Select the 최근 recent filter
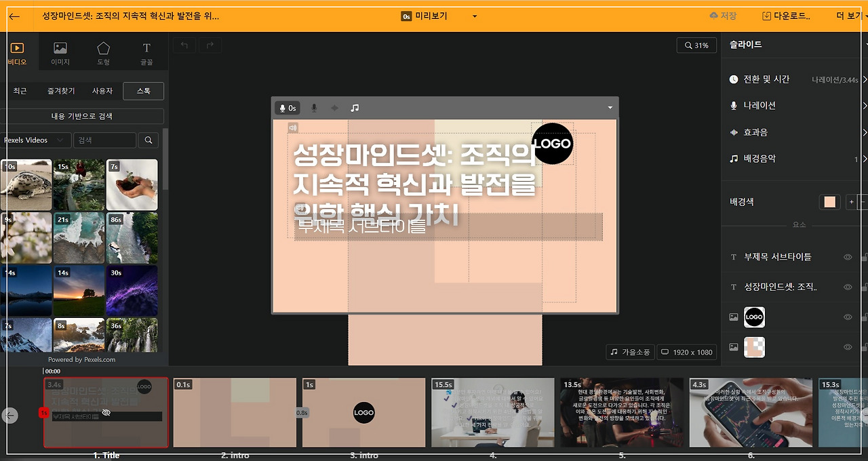Screen dimensions: 868x461 tap(20, 91)
